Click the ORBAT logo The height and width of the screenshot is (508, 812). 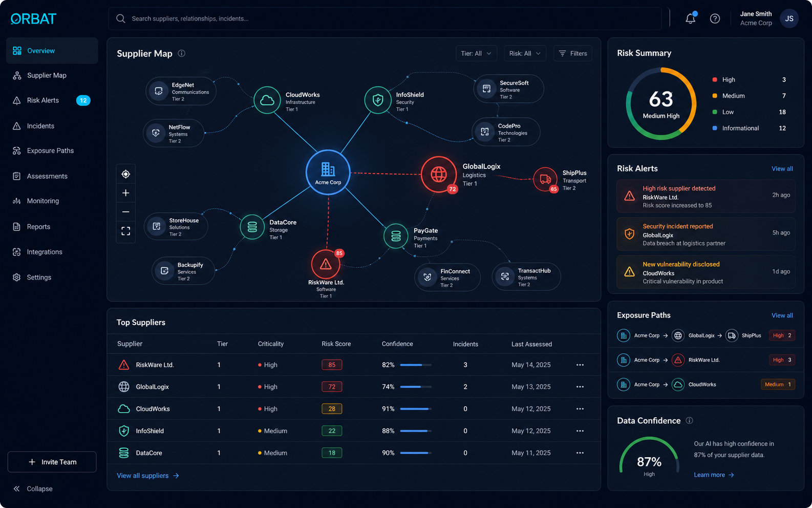(x=34, y=19)
